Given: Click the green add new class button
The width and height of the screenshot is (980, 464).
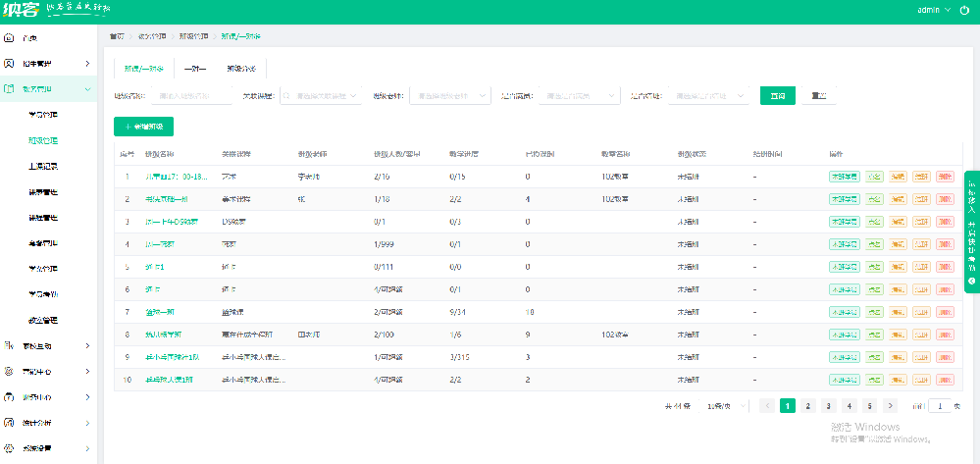Looking at the screenshot, I should 143,127.
